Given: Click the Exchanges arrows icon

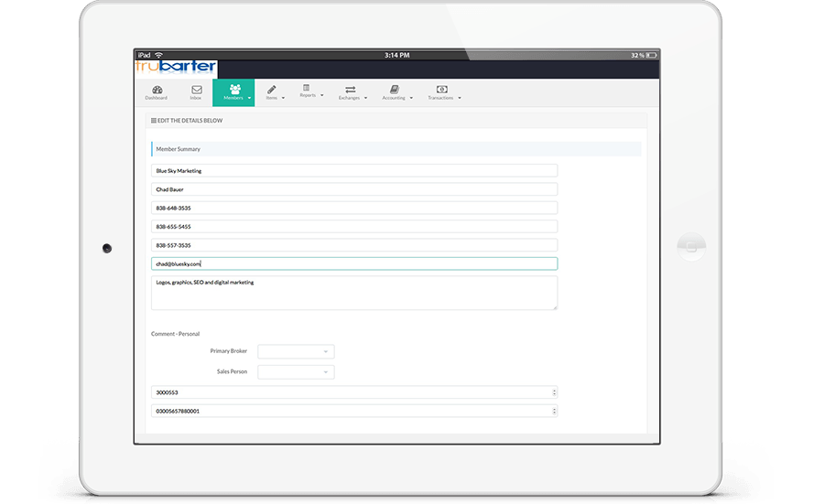Looking at the screenshot, I should coord(349,89).
